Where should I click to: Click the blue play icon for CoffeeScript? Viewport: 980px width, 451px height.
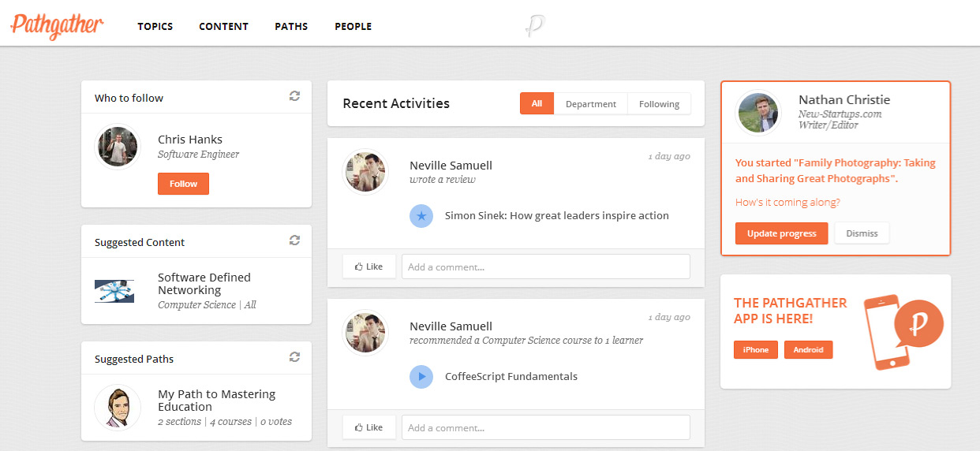coord(421,377)
